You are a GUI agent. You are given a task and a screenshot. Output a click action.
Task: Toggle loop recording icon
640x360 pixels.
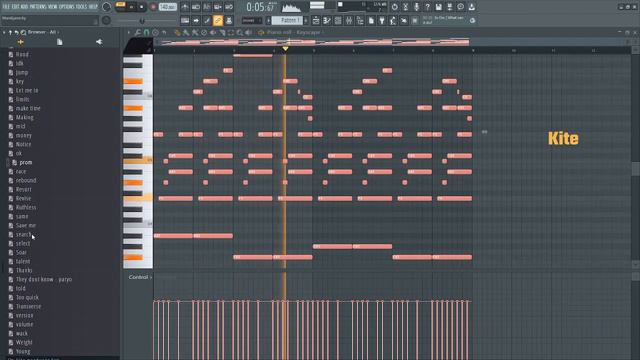(229, 7)
